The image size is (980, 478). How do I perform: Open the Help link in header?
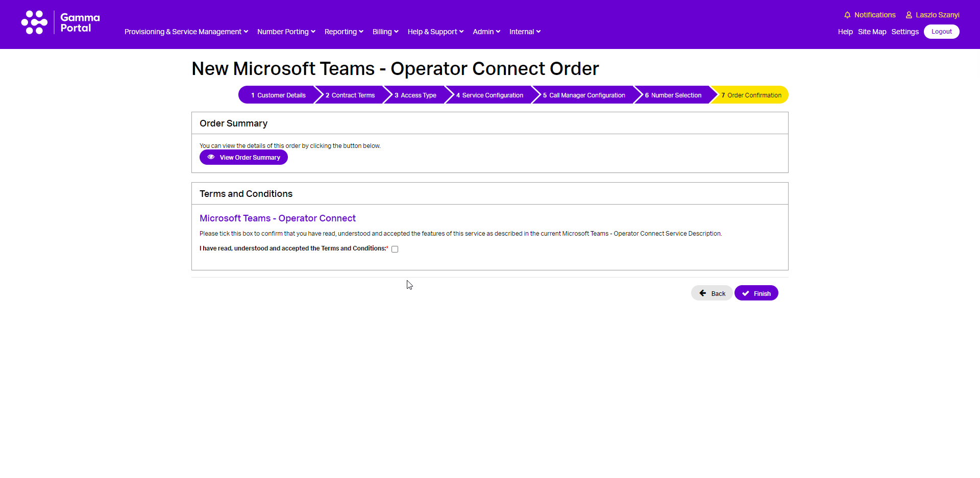845,32
